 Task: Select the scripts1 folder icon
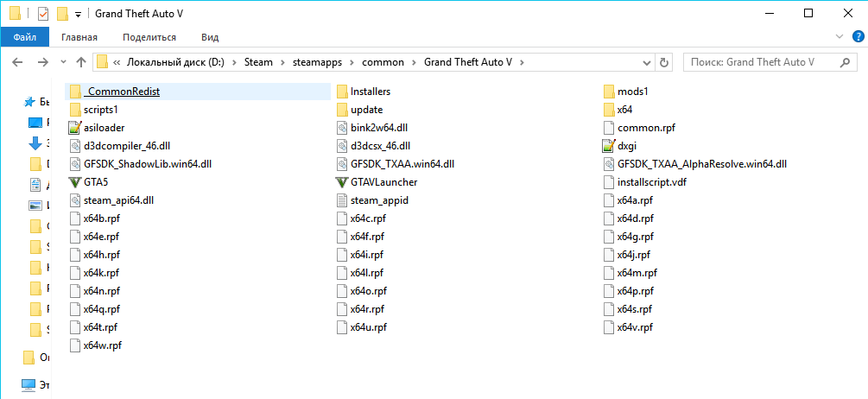click(x=75, y=110)
